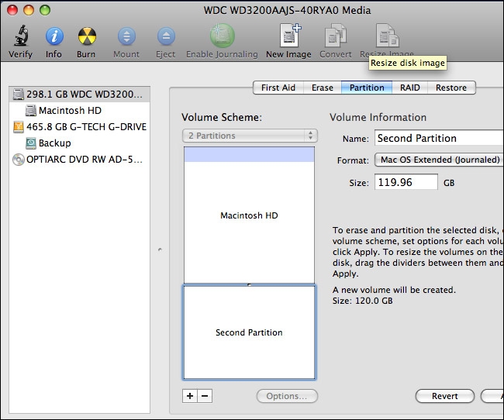Click the Options... button
504x420 pixels.
point(287,396)
